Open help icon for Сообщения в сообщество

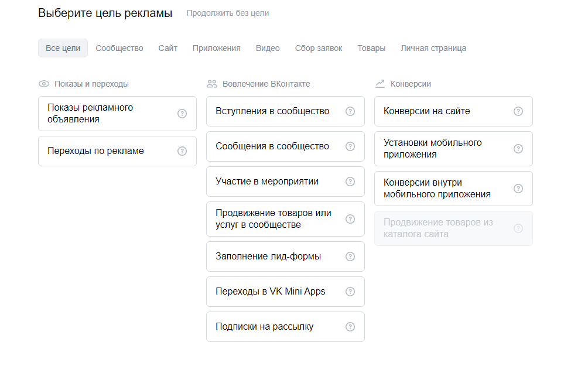tap(350, 146)
